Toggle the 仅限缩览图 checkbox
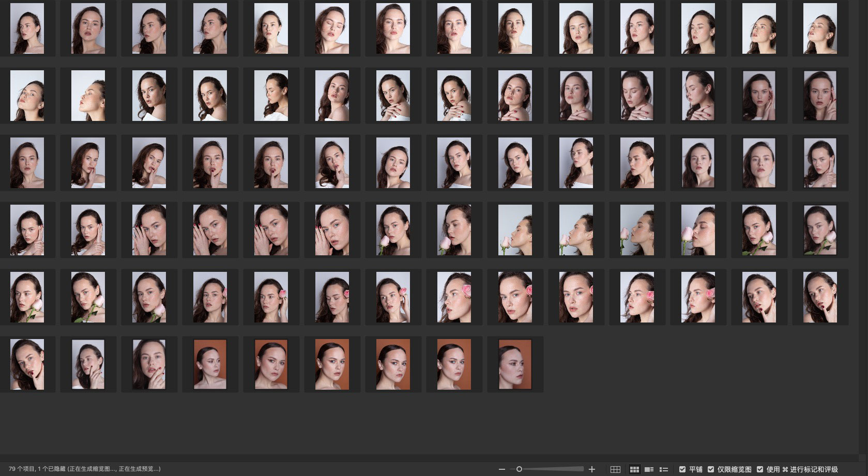Image resolution: width=868 pixels, height=476 pixels. click(711, 469)
